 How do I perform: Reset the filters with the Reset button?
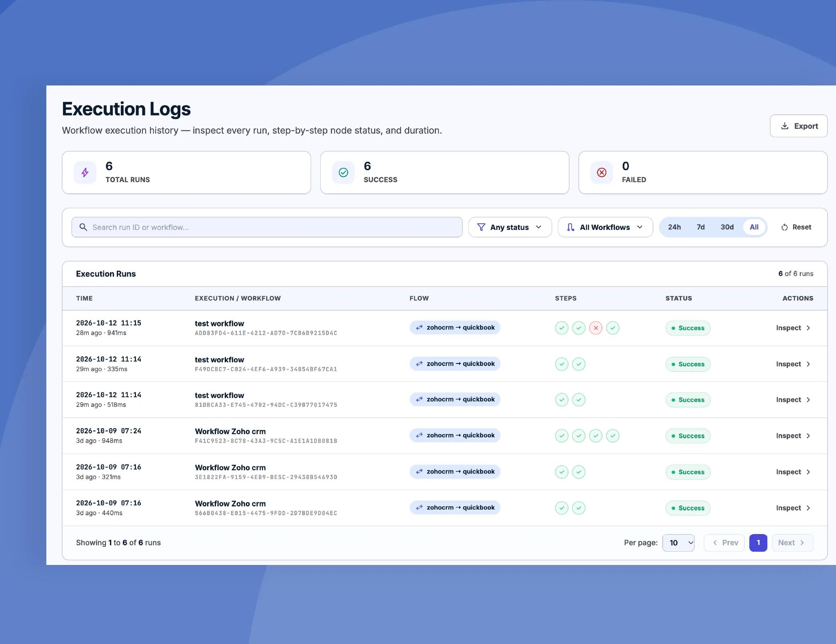tap(796, 227)
